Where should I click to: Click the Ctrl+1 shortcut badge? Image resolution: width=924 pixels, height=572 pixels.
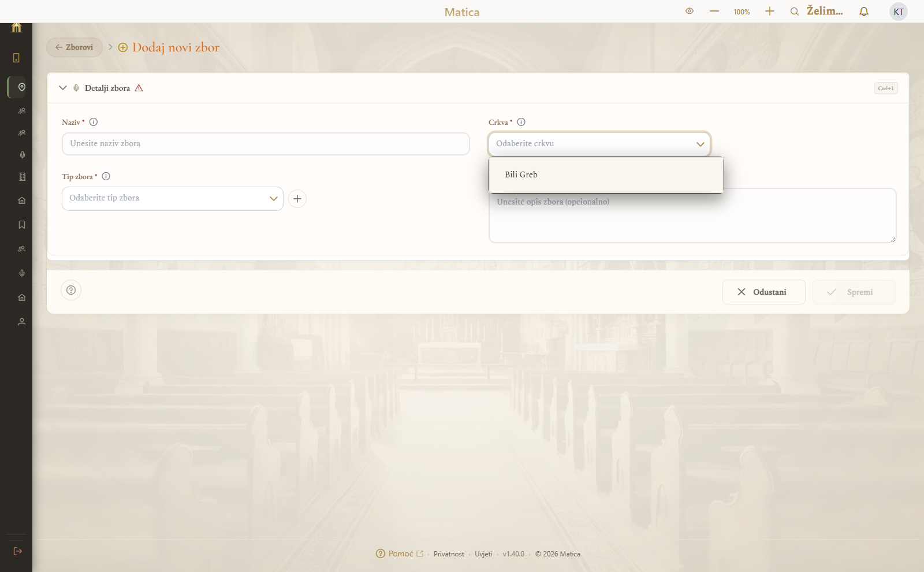(886, 88)
